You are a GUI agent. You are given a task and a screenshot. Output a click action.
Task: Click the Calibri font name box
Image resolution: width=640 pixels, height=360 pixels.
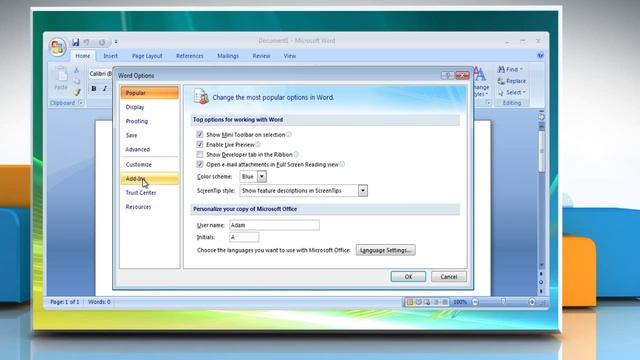click(x=100, y=73)
